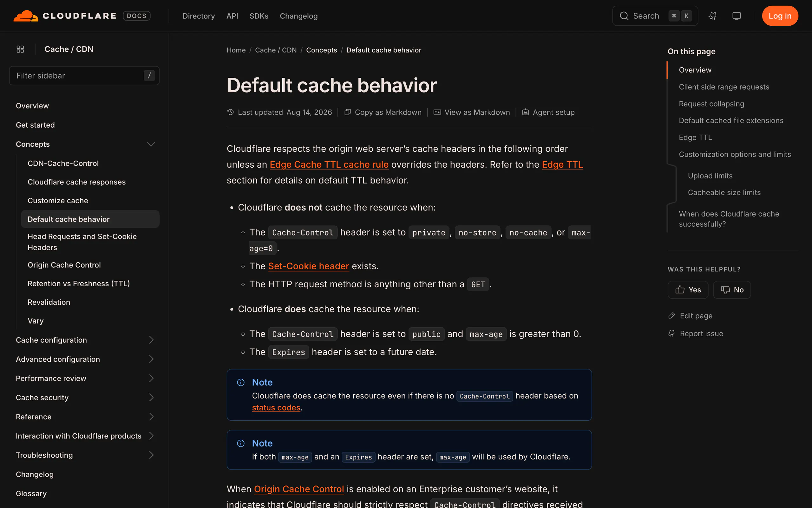Click the search magnifier icon
The height and width of the screenshot is (508, 812).
(x=624, y=16)
